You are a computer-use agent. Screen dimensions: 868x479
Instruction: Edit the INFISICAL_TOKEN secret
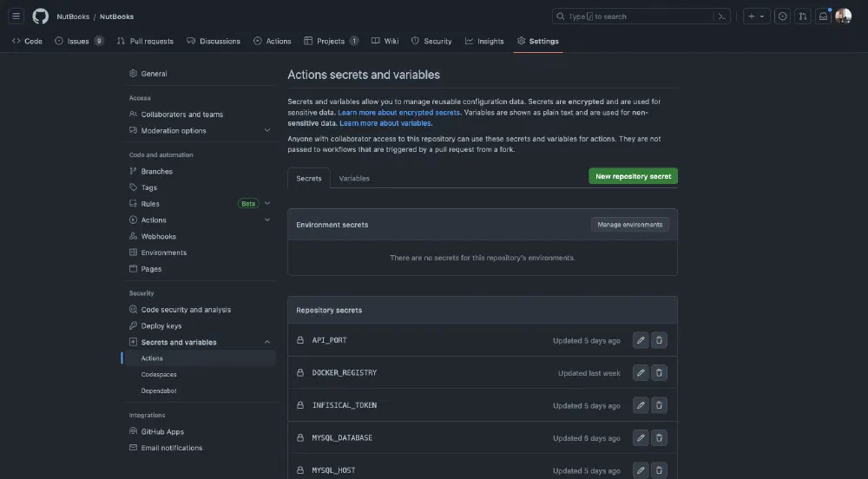pos(641,405)
